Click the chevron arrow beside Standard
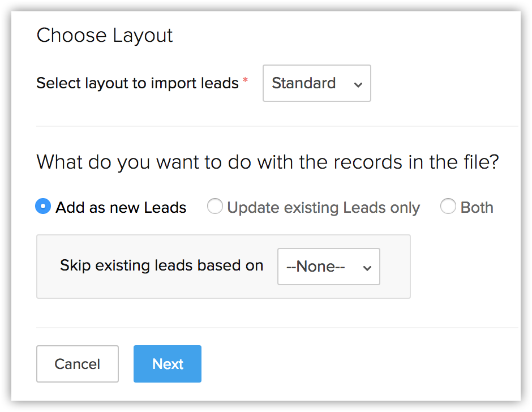This screenshot has width=532, height=412. coord(358,84)
